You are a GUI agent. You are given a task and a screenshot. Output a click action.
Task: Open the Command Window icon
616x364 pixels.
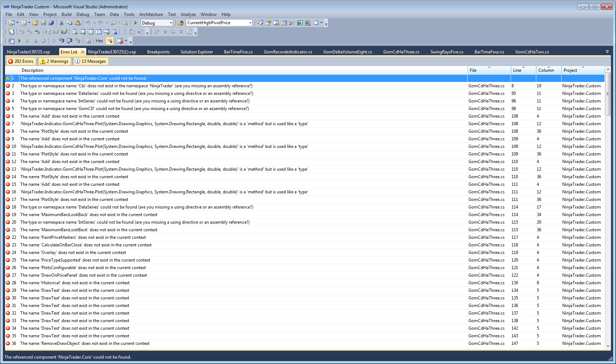[316, 23]
